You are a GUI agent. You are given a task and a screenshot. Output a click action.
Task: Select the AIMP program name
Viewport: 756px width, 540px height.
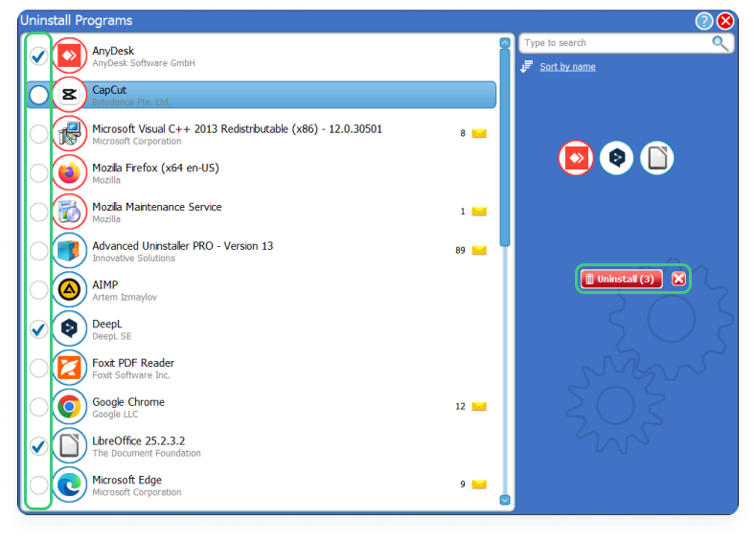(105, 285)
